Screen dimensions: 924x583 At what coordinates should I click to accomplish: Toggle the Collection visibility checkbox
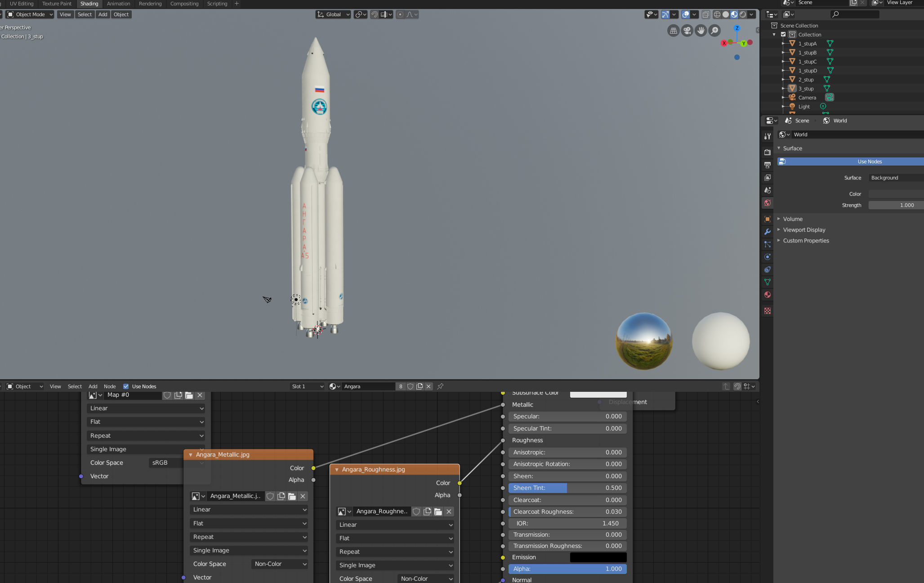(x=783, y=35)
